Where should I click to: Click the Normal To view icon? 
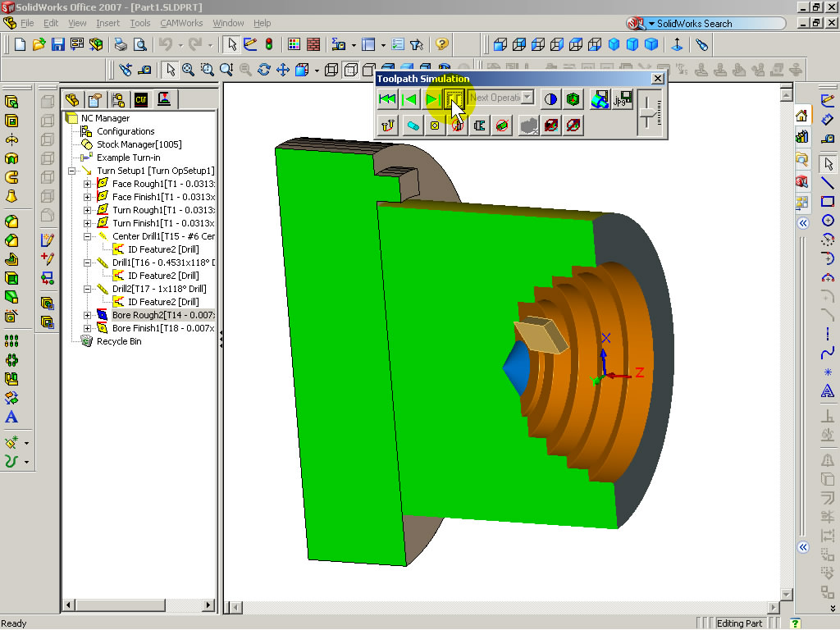[677, 44]
